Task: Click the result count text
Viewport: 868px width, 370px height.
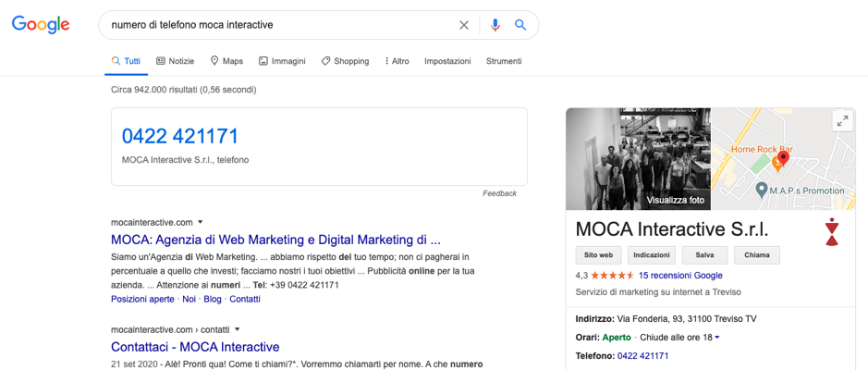Action: 184,89
